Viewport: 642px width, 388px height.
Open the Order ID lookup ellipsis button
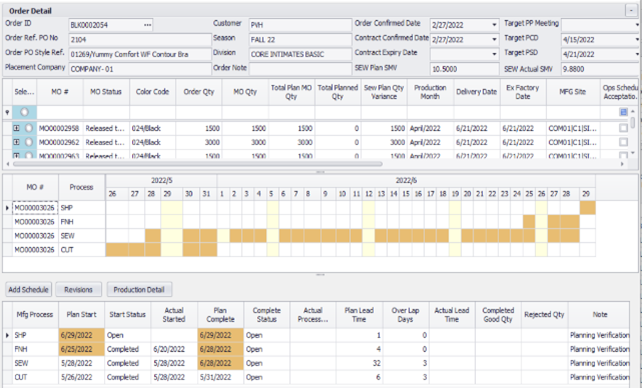(x=147, y=25)
